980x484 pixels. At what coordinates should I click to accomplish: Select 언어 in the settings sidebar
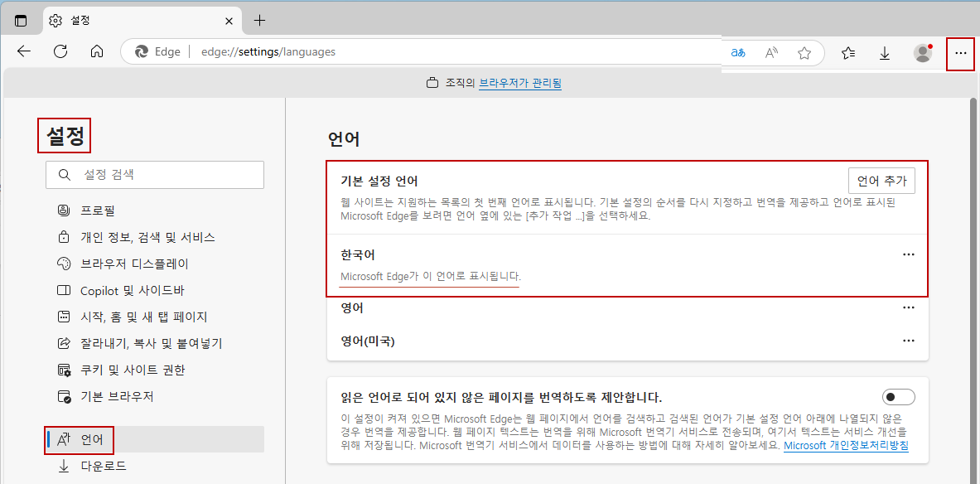click(155, 439)
